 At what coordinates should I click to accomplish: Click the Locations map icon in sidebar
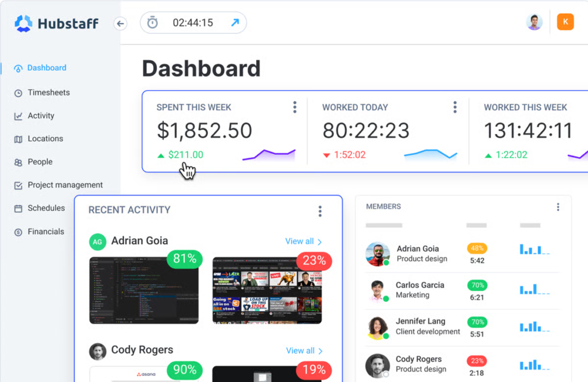(x=18, y=139)
